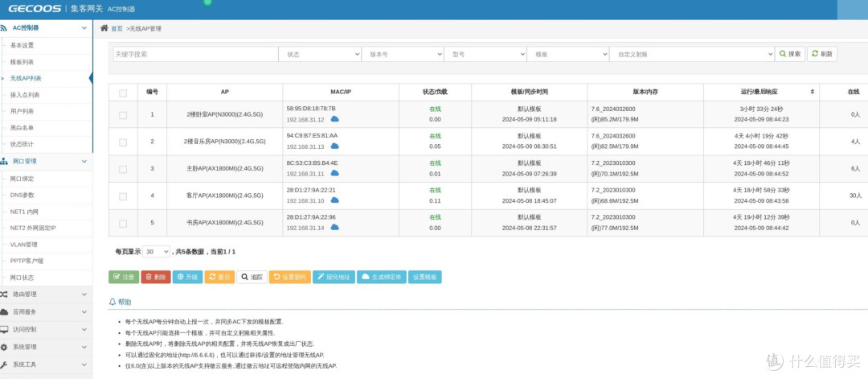868x379 pixels.
Task: Open 状态统计 in the sidebar
Action: coord(23,144)
